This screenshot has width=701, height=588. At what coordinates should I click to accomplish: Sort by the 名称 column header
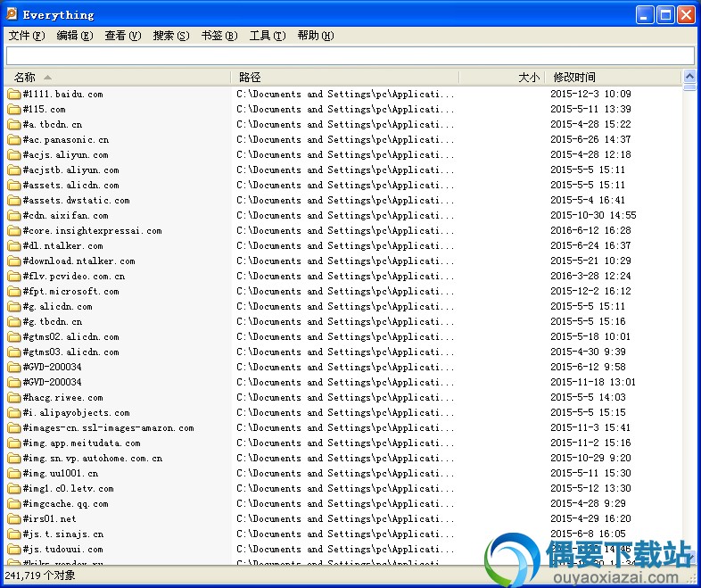tap(117, 78)
